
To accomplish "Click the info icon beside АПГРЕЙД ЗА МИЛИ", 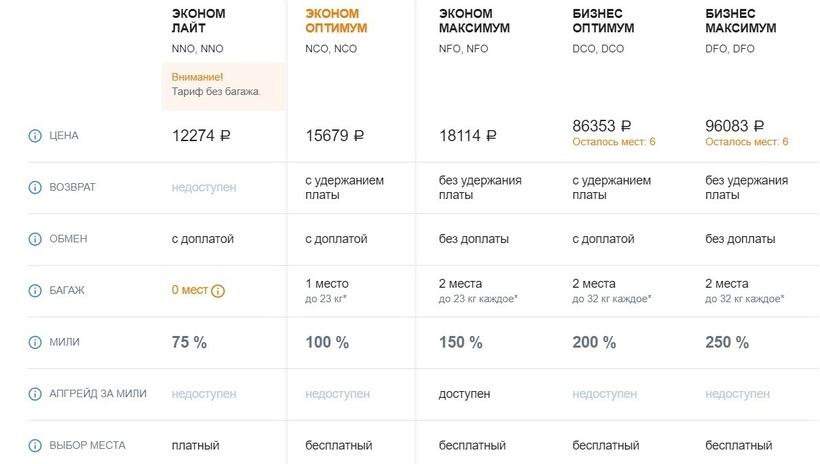I will [x=36, y=394].
